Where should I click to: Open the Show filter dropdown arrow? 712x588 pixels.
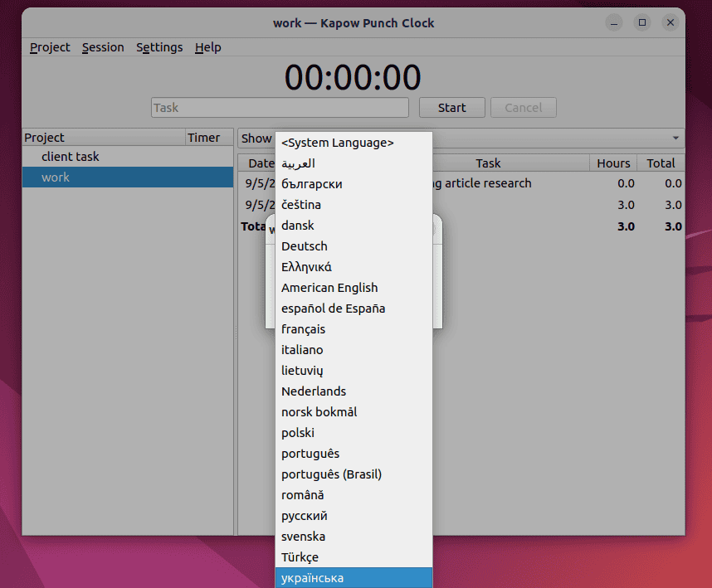[674, 138]
